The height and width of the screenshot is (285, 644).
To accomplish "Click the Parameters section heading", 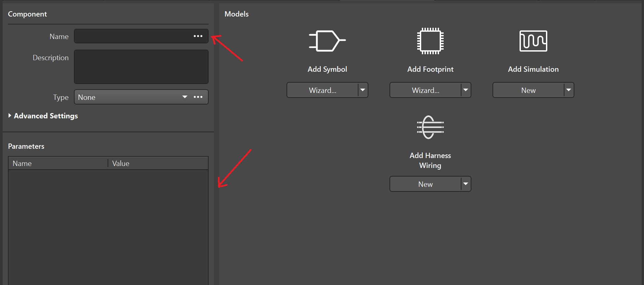I will pyautogui.click(x=26, y=146).
